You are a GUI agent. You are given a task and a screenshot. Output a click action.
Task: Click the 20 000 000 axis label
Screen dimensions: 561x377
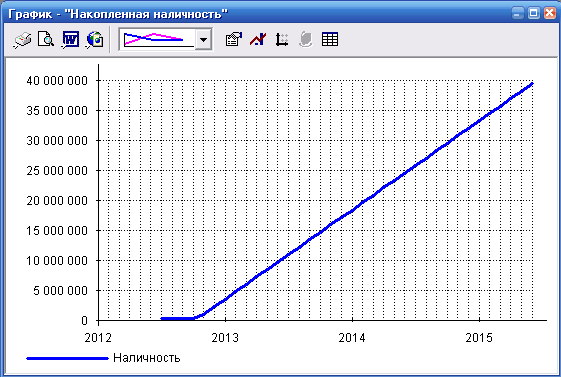click(57, 201)
